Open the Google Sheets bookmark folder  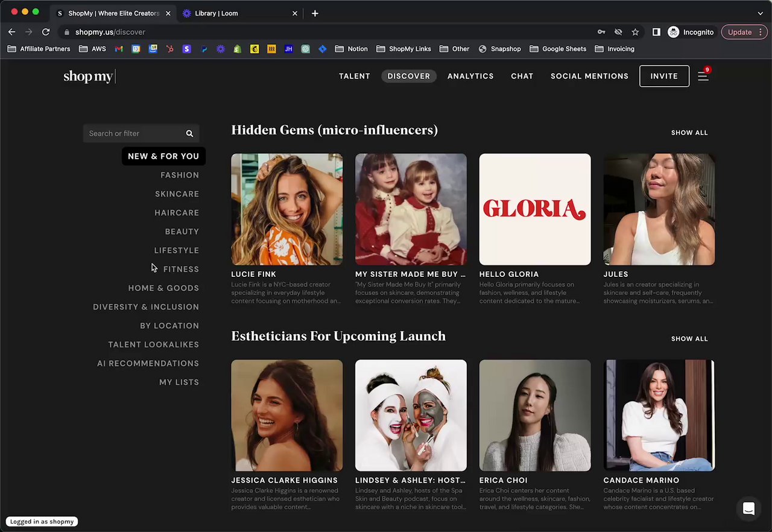point(558,49)
